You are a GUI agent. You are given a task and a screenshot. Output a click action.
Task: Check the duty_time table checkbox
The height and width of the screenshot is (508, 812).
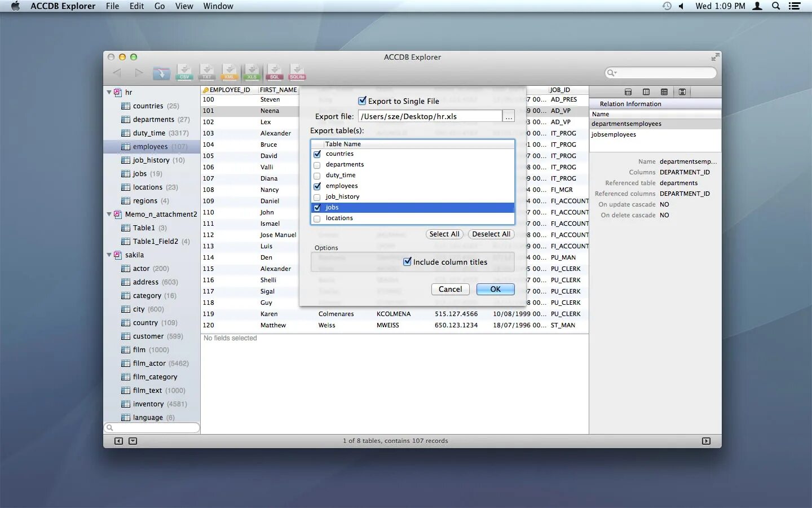point(317,176)
